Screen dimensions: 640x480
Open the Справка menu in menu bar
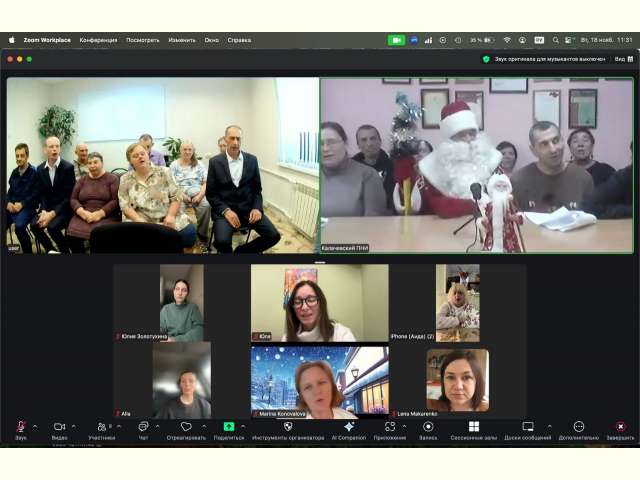click(x=239, y=40)
